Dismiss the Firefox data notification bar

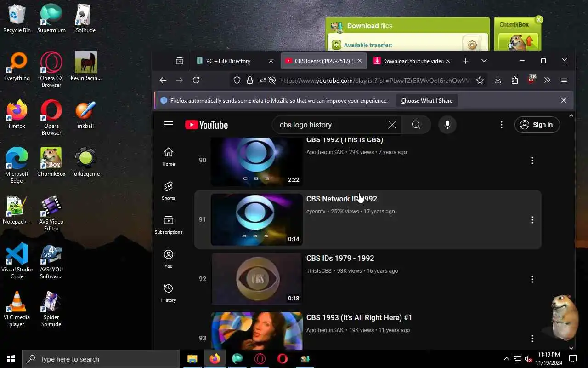coord(564,100)
